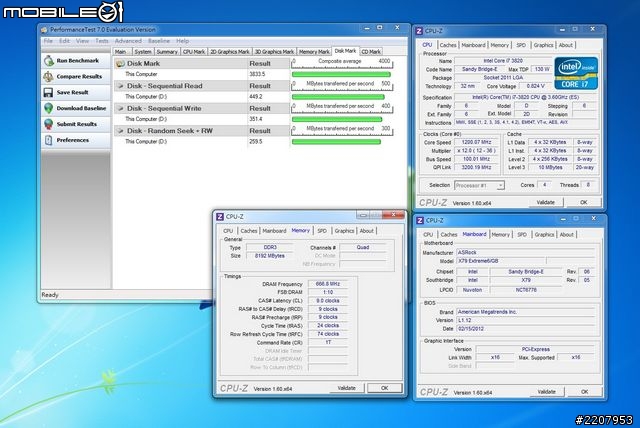Click Validate in CPU-Z Memory window
The height and width of the screenshot is (428, 640).
(347, 388)
